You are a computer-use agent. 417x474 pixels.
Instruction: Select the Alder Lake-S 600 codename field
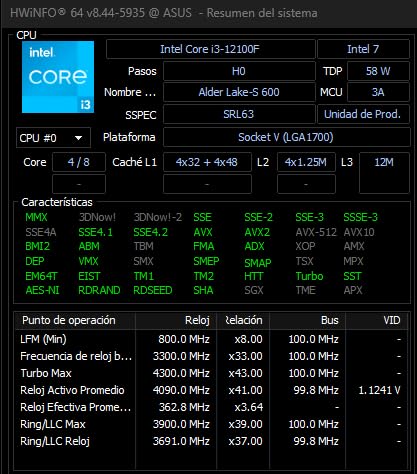tap(239, 92)
